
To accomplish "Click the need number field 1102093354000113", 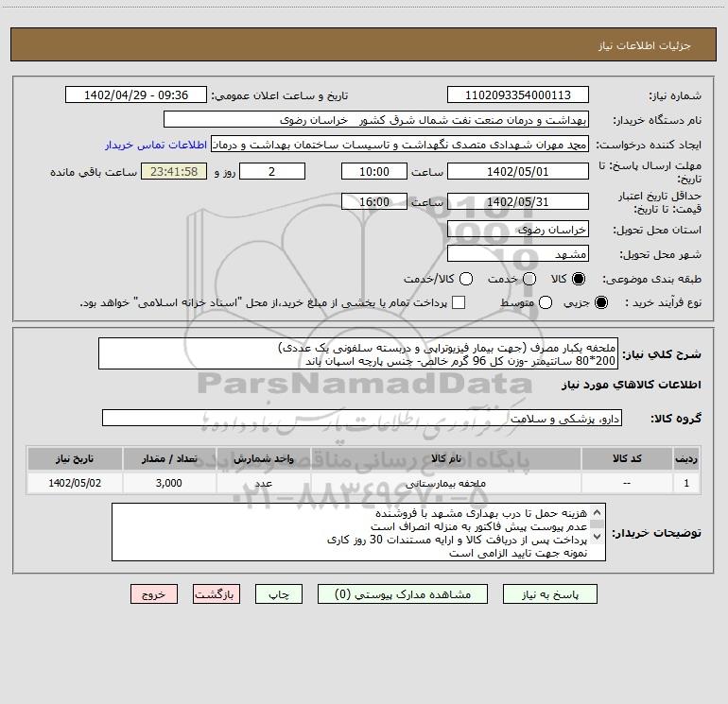I will 518,95.
